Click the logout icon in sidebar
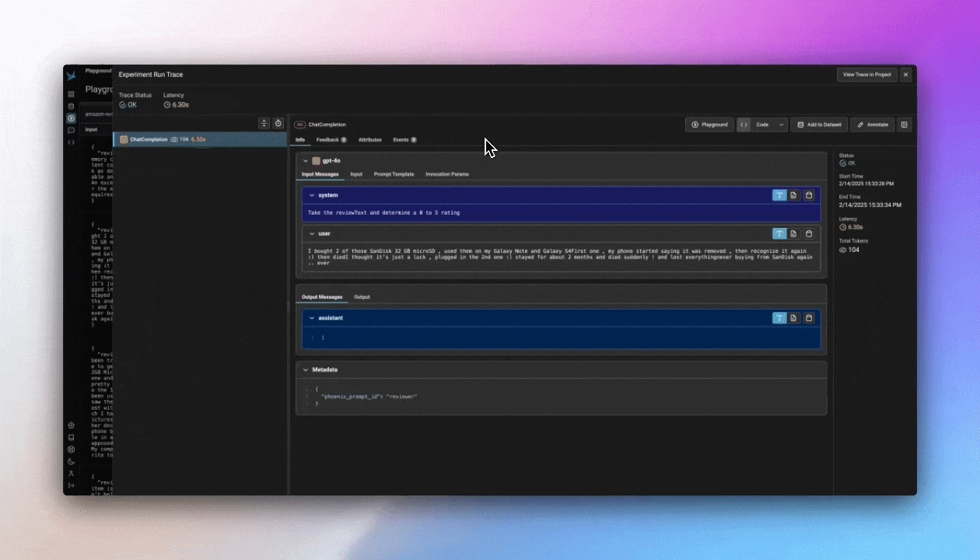 click(71, 485)
